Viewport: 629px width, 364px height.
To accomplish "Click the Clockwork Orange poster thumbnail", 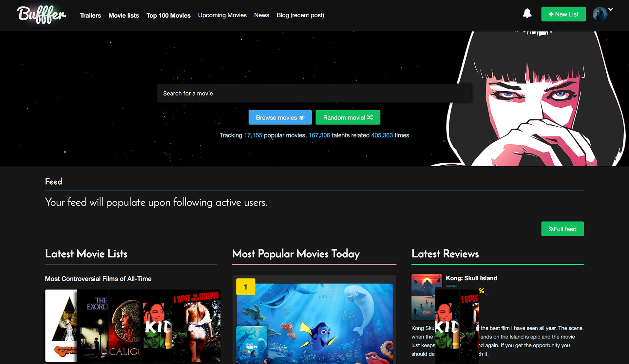I will point(61,326).
